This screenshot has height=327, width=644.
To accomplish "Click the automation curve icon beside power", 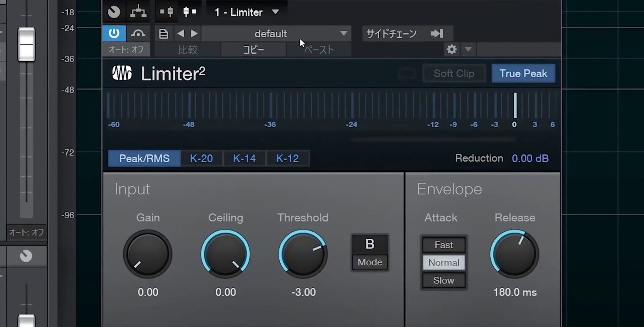I will point(138,33).
